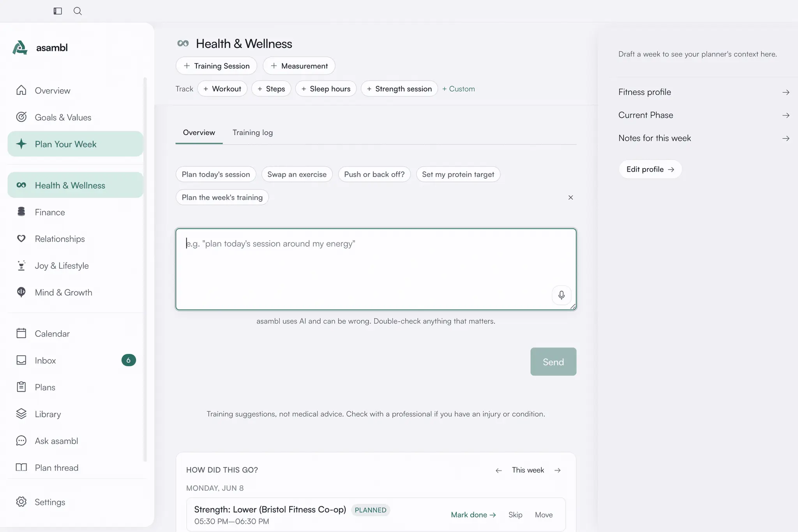Click the asambl logo icon
Image resolution: width=798 pixels, height=532 pixels.
click(x=20, y=48)
